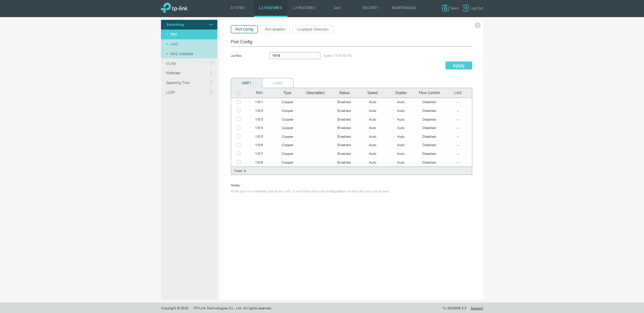Select Port in the sidebar
644x313 pixels.
189,34
